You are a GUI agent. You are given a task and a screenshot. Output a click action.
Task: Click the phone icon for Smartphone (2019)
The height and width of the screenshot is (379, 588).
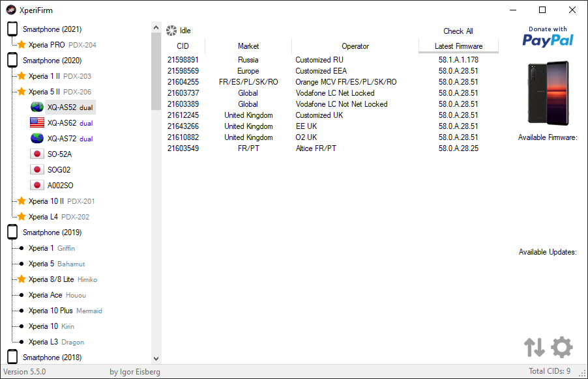pyautogui.click(x=12, y=232)
